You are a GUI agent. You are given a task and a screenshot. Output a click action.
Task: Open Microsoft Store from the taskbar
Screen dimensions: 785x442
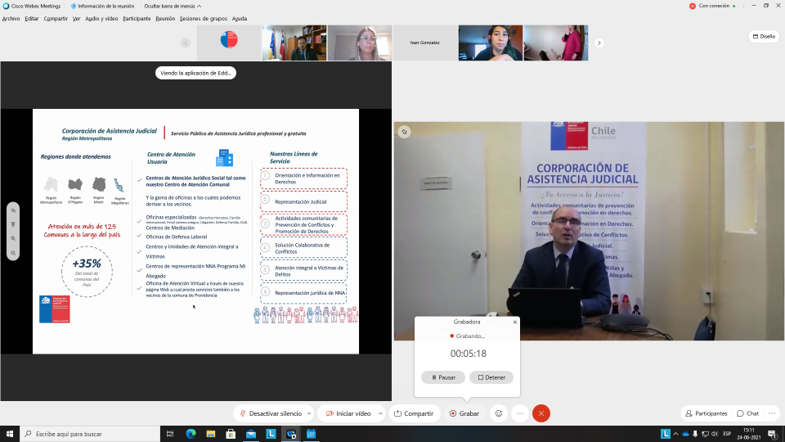coord(231,434)
